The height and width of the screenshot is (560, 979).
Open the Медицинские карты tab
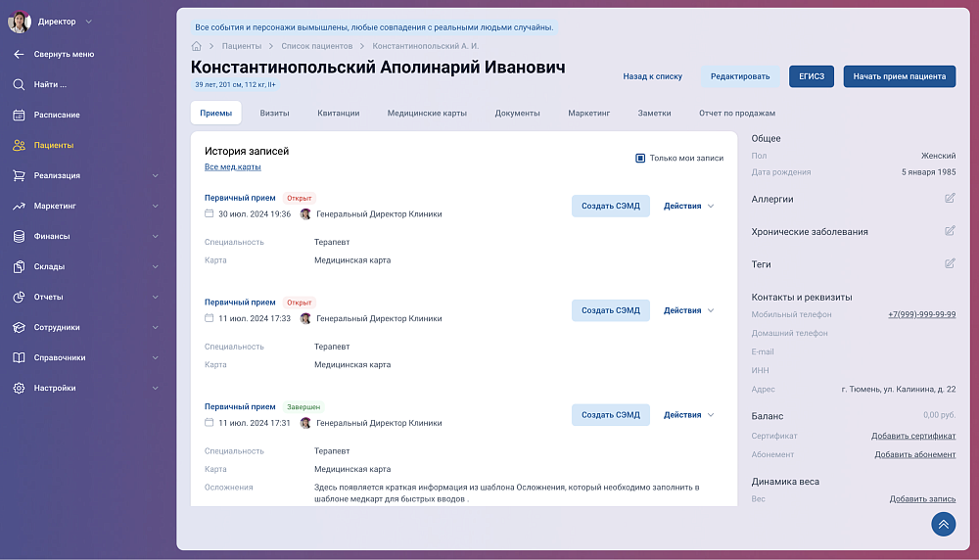(x=427, y=113)
